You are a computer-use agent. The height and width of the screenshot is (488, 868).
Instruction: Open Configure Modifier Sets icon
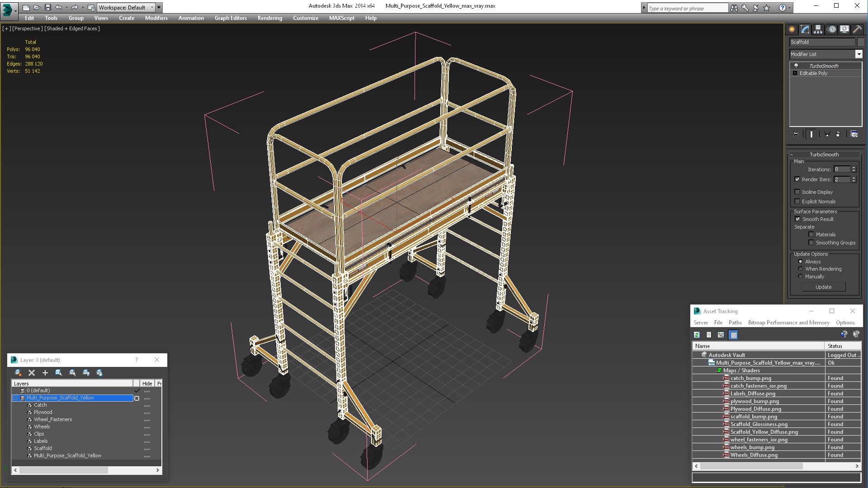click(854, 134)
